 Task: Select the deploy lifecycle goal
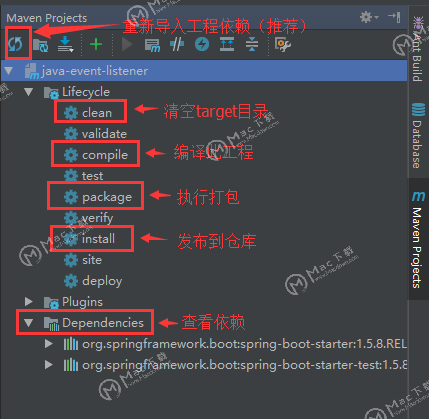[x=93, y=281]
